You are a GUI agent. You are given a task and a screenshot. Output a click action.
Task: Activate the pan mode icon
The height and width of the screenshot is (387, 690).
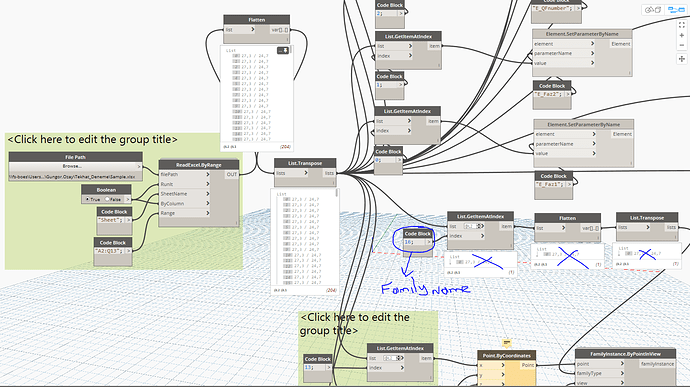(682, 59)
